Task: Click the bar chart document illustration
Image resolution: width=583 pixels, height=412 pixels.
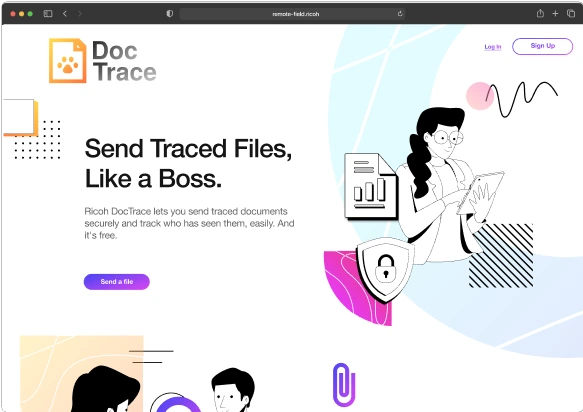Action: tap(371, 186)
